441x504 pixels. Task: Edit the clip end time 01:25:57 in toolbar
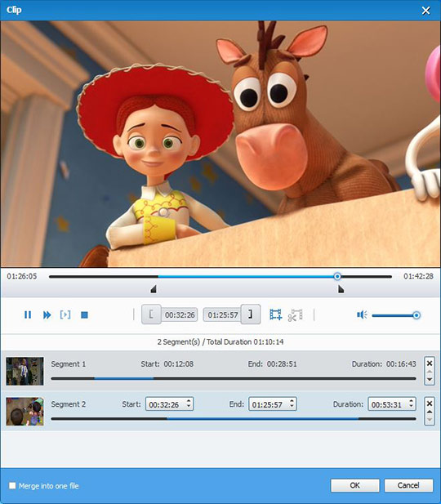tap(223, 315)
